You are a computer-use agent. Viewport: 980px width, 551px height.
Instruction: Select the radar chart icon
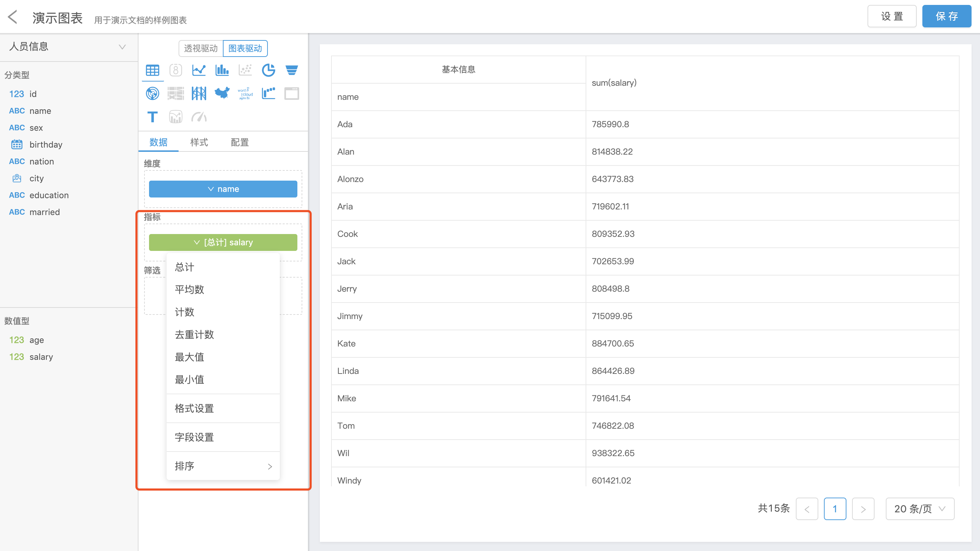pyautogui.click(x=152, y=93)
